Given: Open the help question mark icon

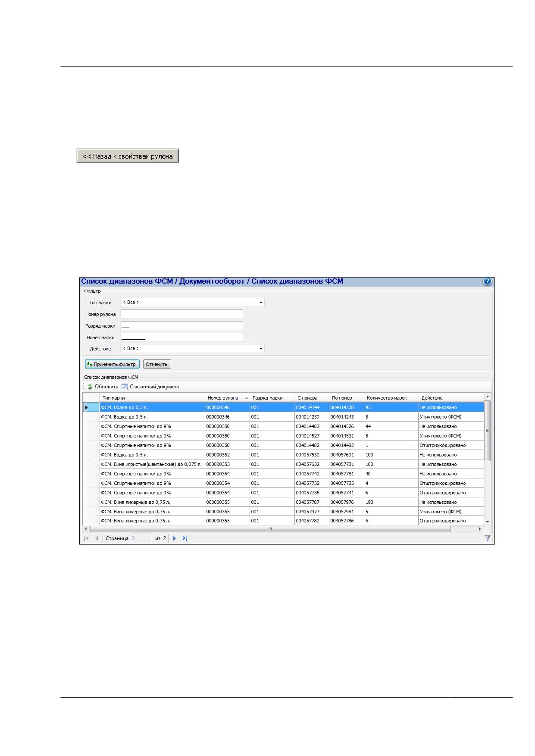Looking at the screenshot, I should [x=487, y=281].
